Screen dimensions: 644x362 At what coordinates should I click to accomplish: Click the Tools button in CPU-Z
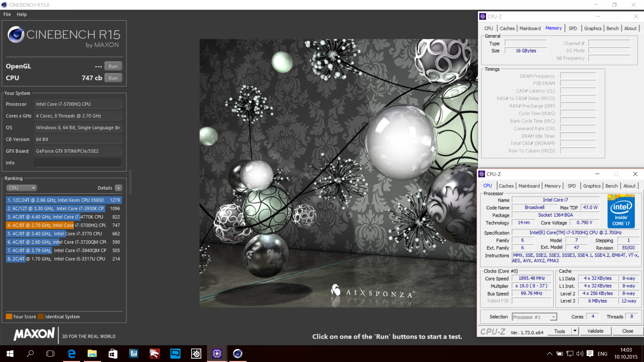(x=559, y=331)
